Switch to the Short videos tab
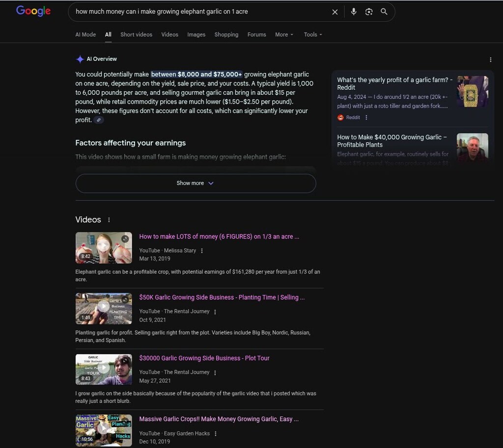Viewport: 503px width, 448px height. click(136, 35)
